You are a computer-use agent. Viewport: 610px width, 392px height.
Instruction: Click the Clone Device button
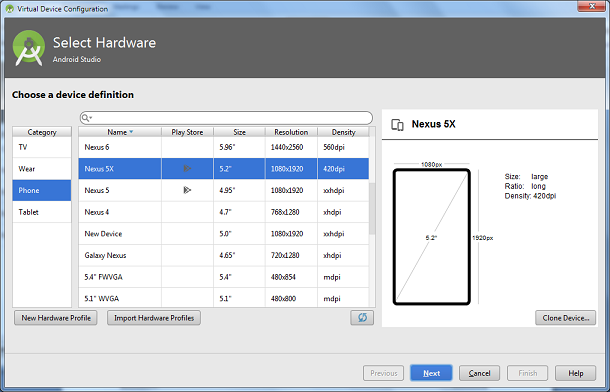click(x=565, y=318)
